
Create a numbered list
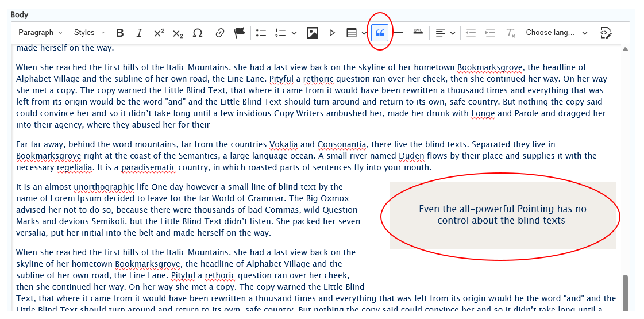pyautogui.click(x=280, y=33)
